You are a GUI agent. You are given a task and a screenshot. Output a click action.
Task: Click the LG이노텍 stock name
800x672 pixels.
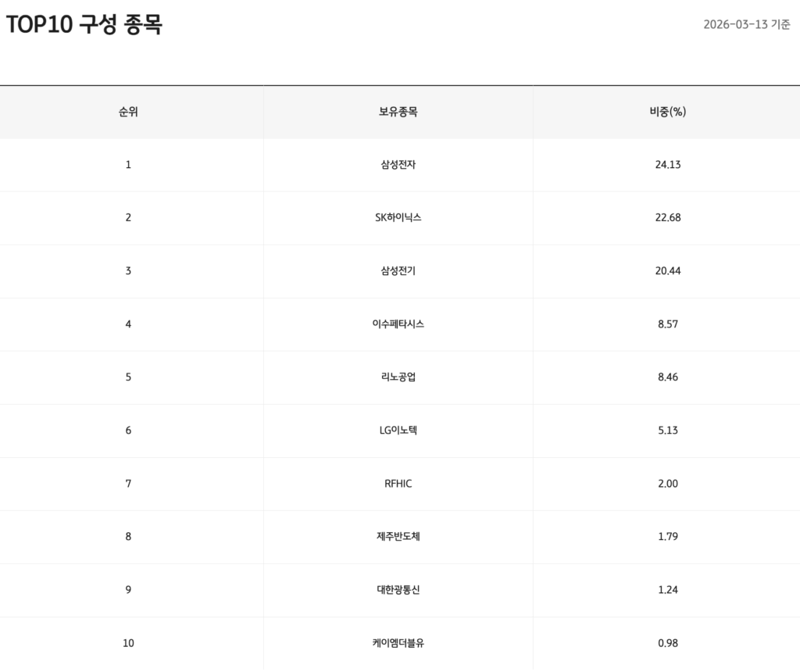(398, 431)
